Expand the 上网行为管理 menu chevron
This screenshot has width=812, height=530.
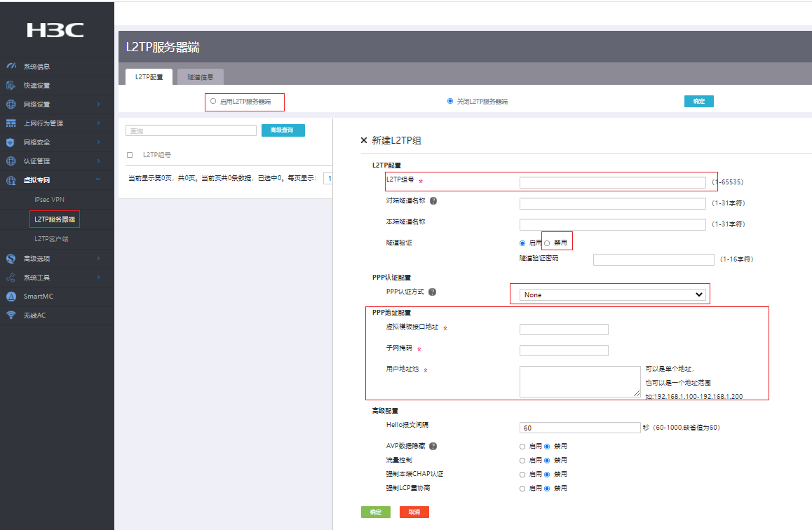[98, 123]
